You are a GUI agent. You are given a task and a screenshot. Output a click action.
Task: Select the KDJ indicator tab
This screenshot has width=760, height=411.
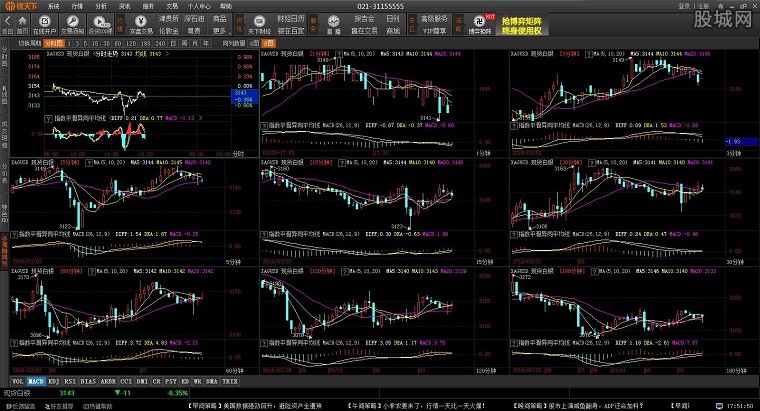[x=54, y=381]
